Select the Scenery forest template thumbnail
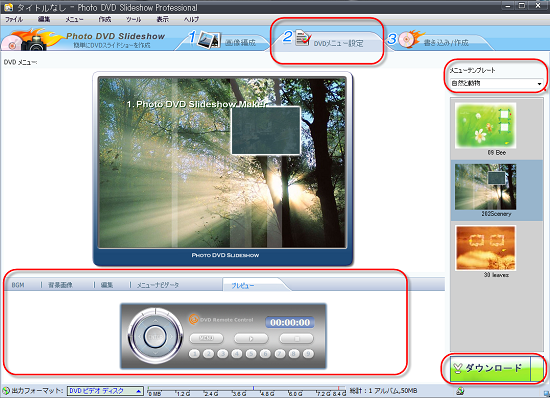This screenshot has width=550, height=398. [x=485, y=187]
